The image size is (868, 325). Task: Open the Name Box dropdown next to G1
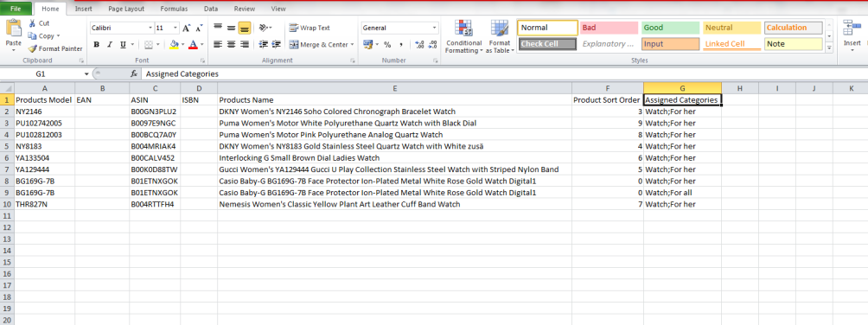click(87, 73)
